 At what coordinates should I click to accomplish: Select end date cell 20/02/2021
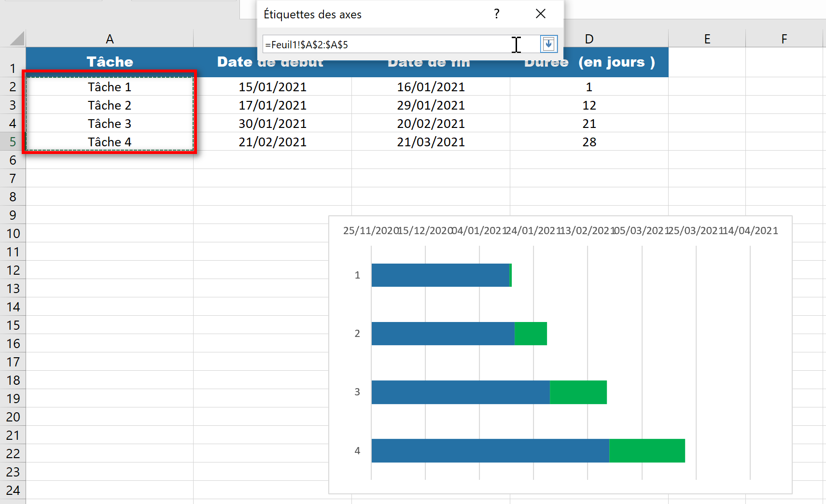(431, 124)
